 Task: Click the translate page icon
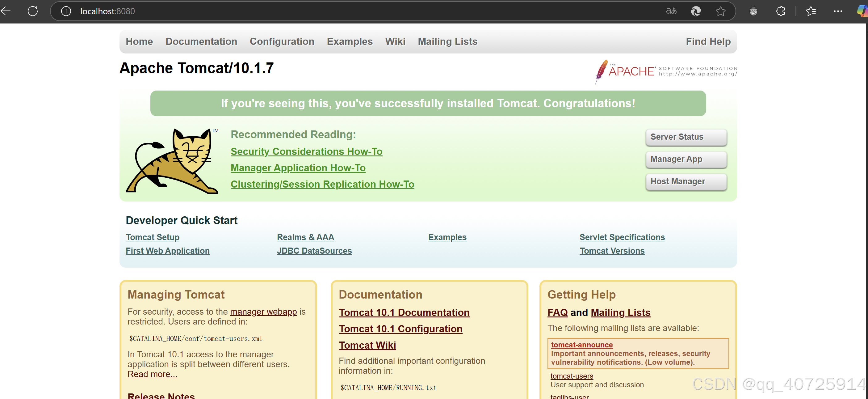[x=671, y=11]
